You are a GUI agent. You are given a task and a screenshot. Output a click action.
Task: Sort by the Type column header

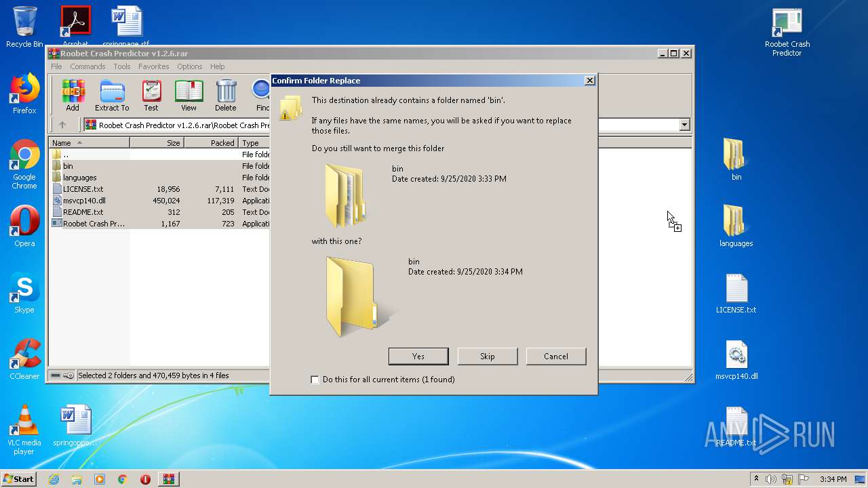click(x=254, y=143)
